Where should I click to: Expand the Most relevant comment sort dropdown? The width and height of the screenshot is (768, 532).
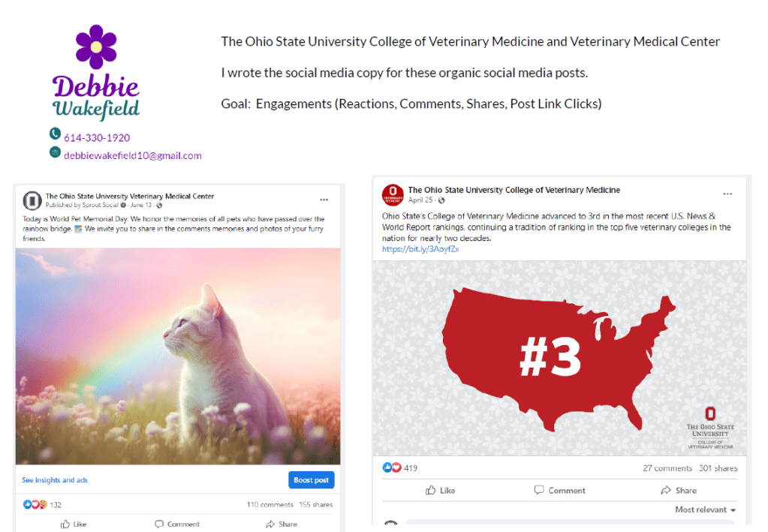tap(705, 509)
